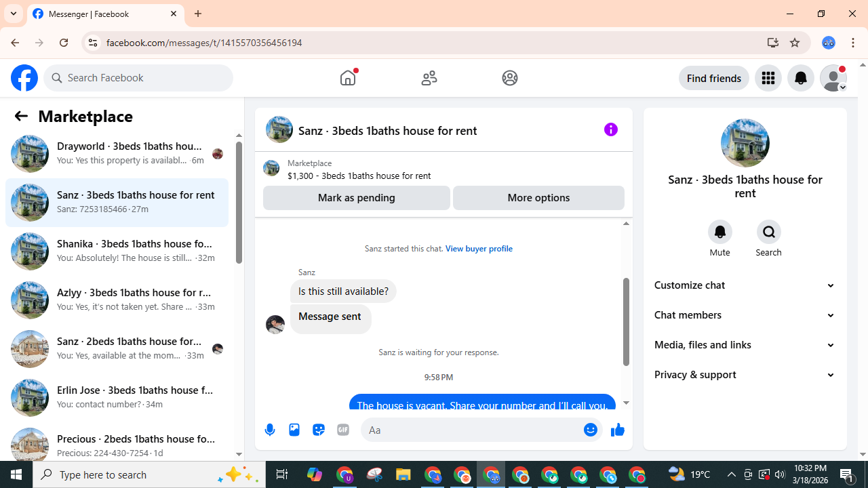The height and width of the screenshot is (488, 868).
Task: Click the 'Is this still available?' message
Action: [x=343, y=291]
